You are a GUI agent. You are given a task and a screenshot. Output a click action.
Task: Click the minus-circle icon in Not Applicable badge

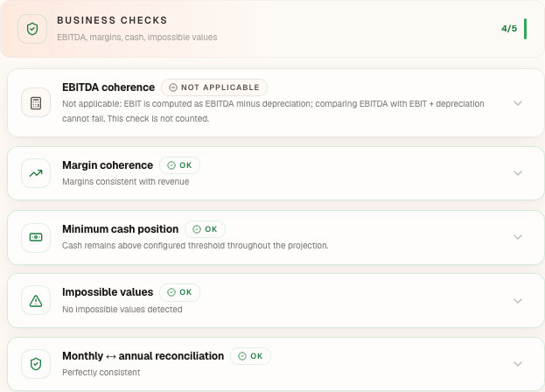click(x=172, y=87)
